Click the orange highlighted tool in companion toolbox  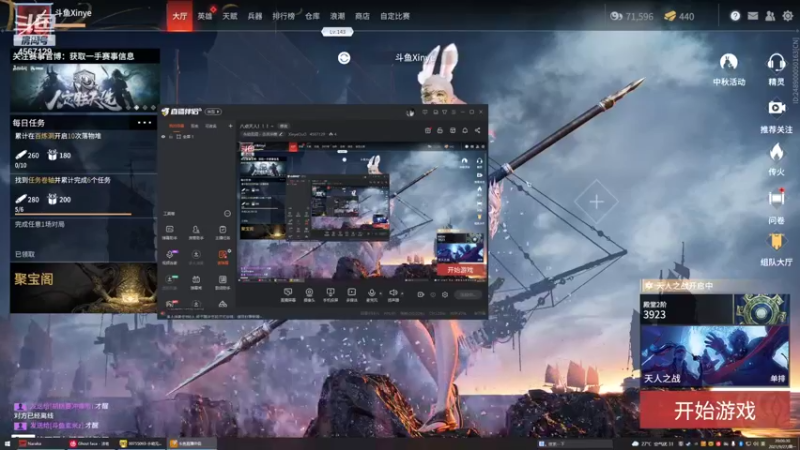[223, 257]
